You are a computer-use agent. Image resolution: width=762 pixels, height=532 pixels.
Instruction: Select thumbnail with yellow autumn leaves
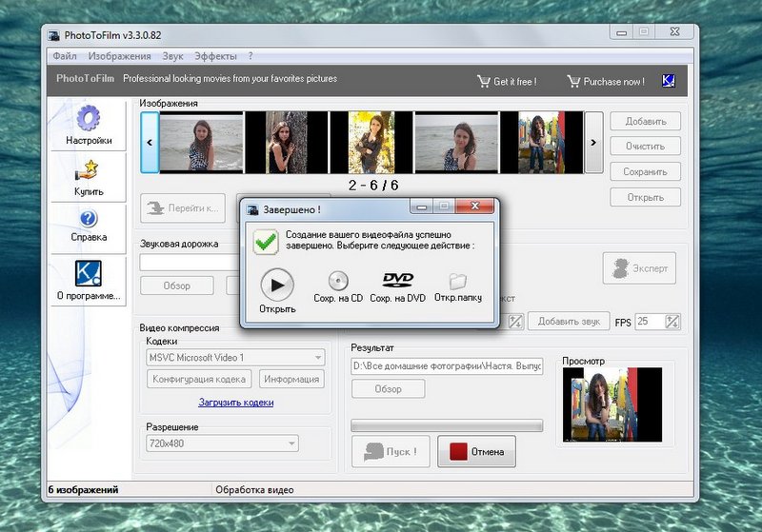tap(371, 142)
